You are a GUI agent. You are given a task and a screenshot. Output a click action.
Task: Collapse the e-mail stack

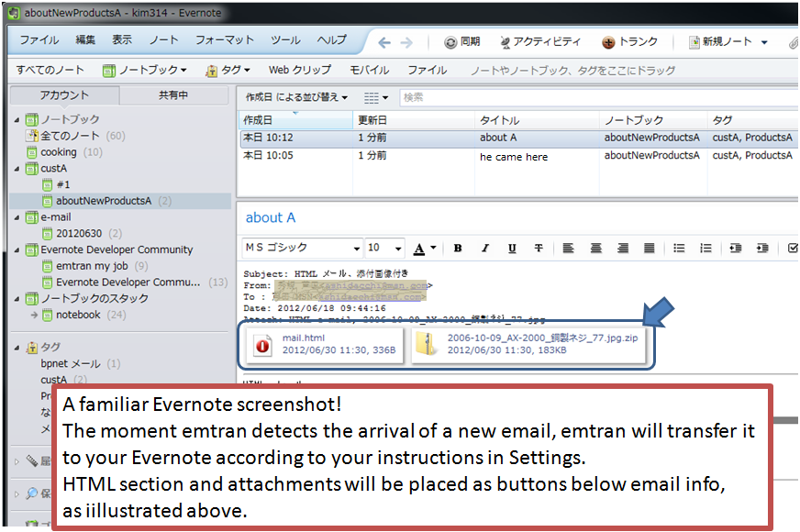tap(17, 217)
